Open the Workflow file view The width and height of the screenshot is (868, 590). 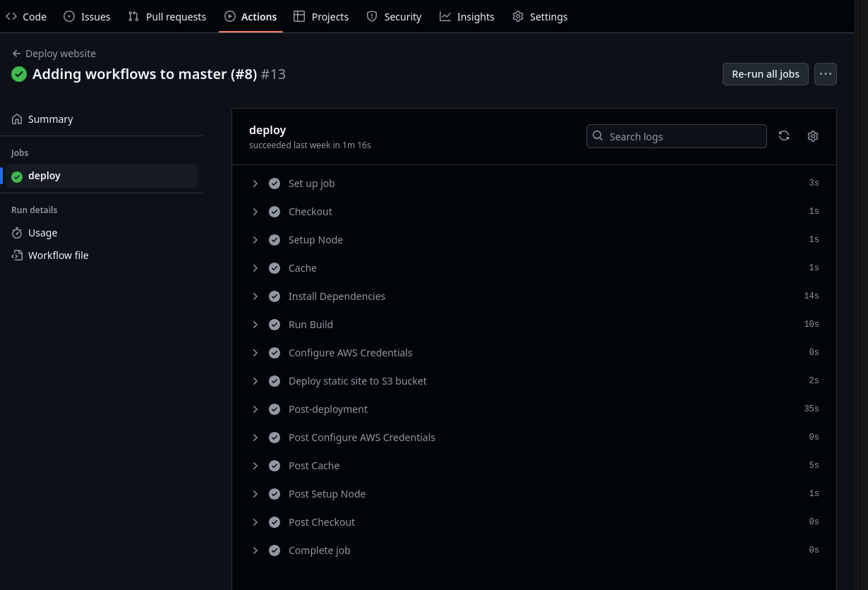click(x=59, y=255)
